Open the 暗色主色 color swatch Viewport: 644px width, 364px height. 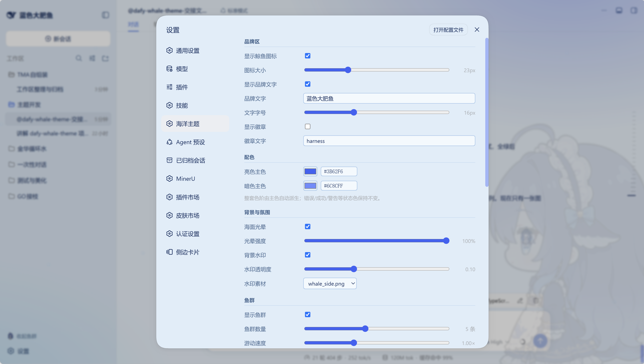(310, 186)
